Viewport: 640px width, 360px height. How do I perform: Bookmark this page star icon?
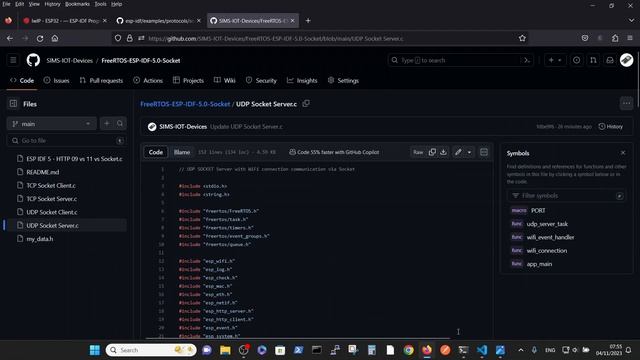coord(522,38)
